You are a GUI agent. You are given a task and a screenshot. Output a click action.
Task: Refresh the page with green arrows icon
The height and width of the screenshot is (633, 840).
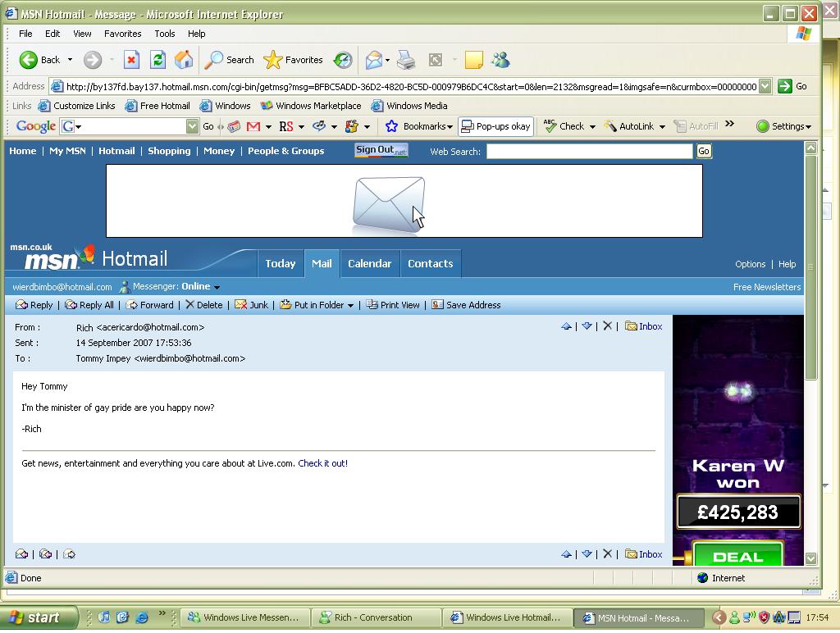point(157,60)
